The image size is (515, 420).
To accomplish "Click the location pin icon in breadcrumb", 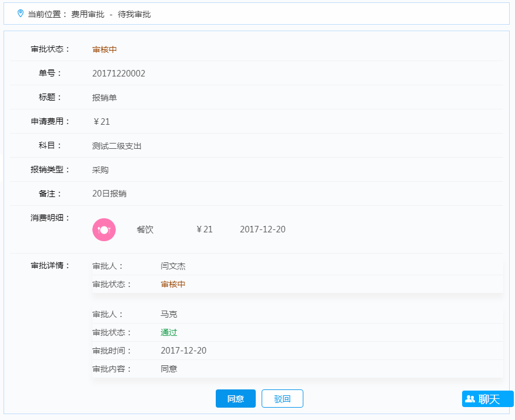I will click(x=21, y=14).
